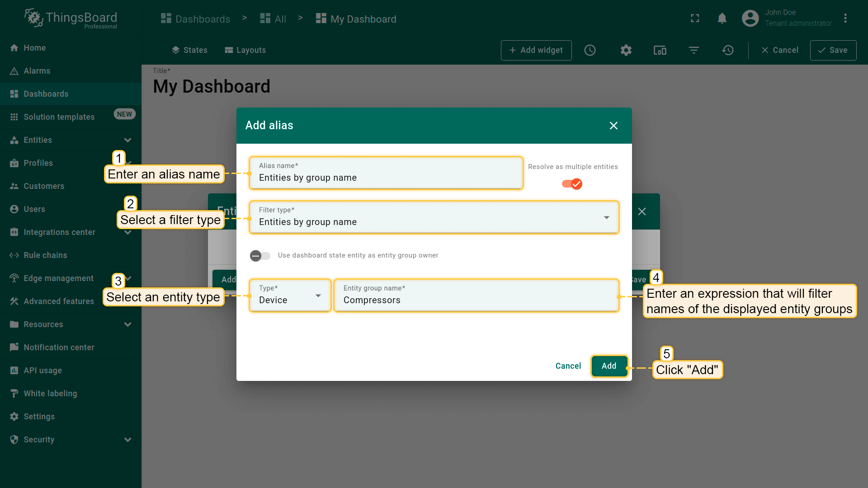Screen dimensions: 868x488
Task: Expand the Entities sidebar section
Action: click(127, 140)
